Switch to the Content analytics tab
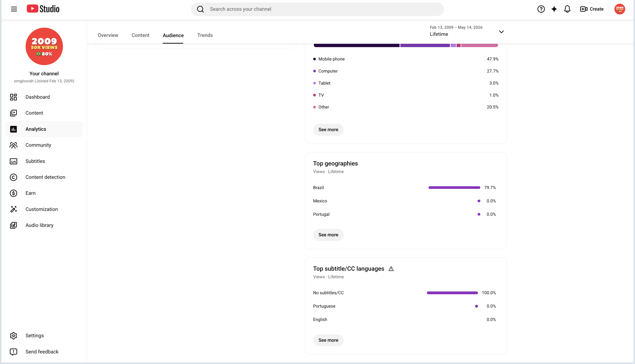The image size is (635, 364). click(140, 35)
